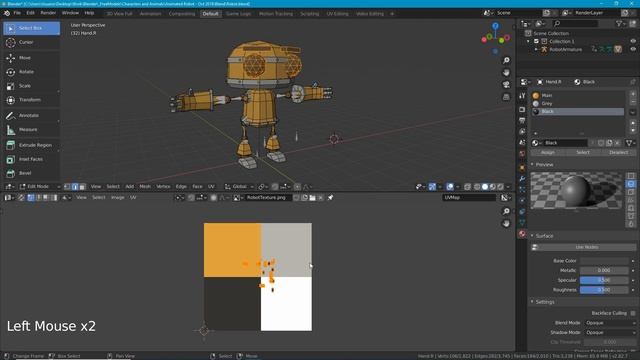
Task: Open Shadow Mode Opaque dropdown
Action: point(610,333)
